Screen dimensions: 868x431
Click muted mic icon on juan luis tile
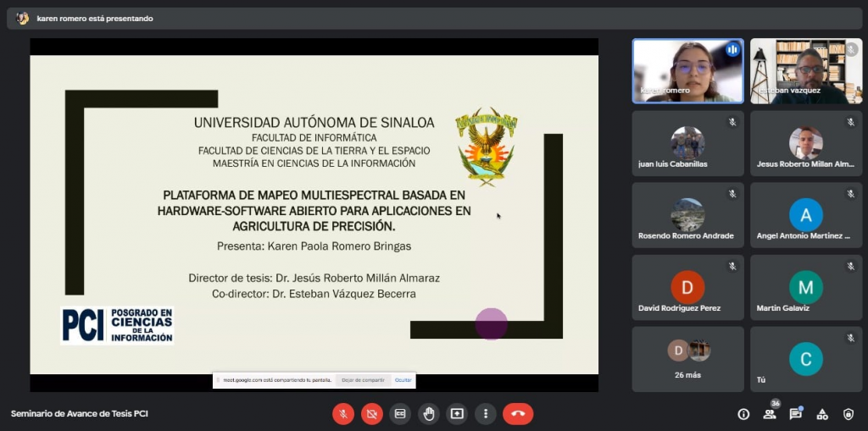coord(732,122)
